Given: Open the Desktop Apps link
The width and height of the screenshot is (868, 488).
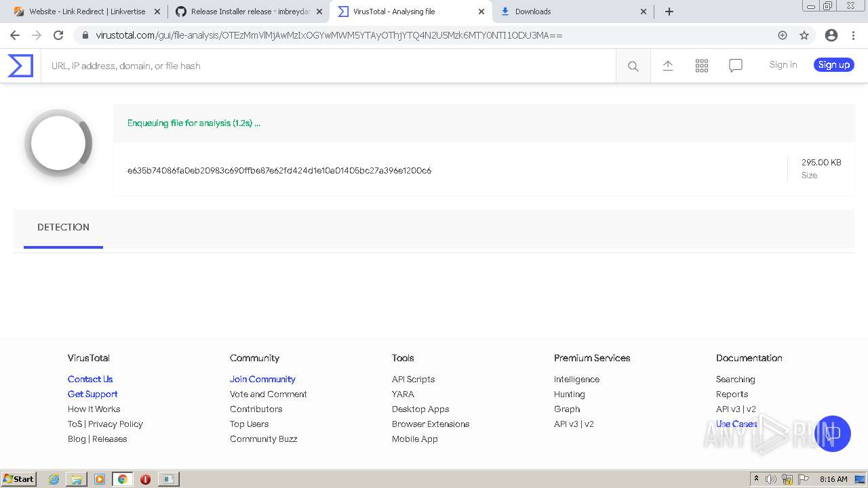Looking at the screenshot, I should coord(420,409).
